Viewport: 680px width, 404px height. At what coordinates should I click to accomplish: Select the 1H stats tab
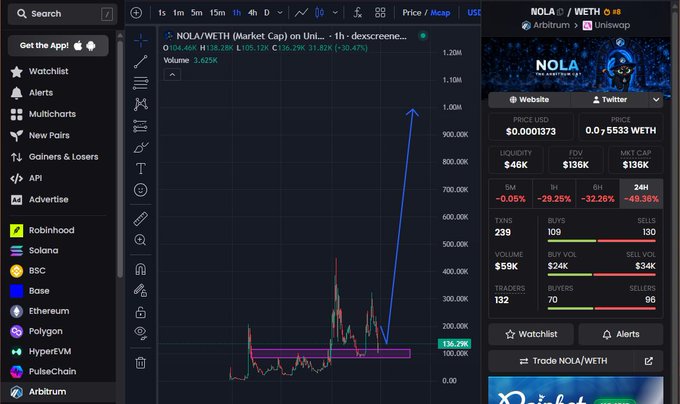554,193
